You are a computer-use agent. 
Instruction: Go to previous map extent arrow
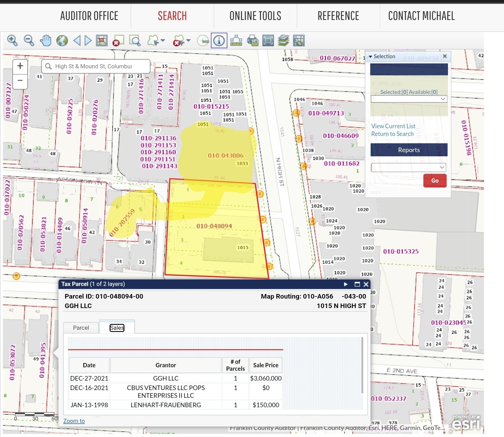point(77,41)
